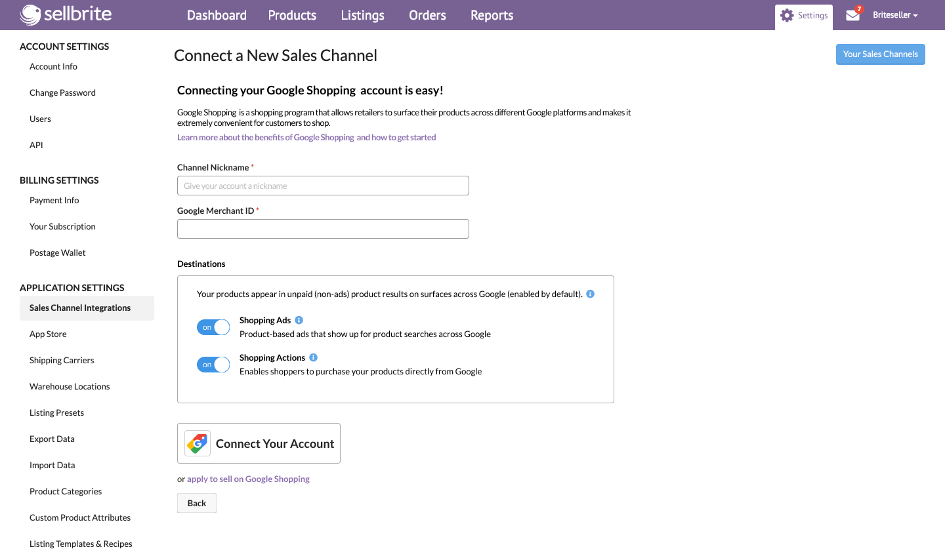945x560 pixels.
Task: Open Users settings page
Action: 40,119
